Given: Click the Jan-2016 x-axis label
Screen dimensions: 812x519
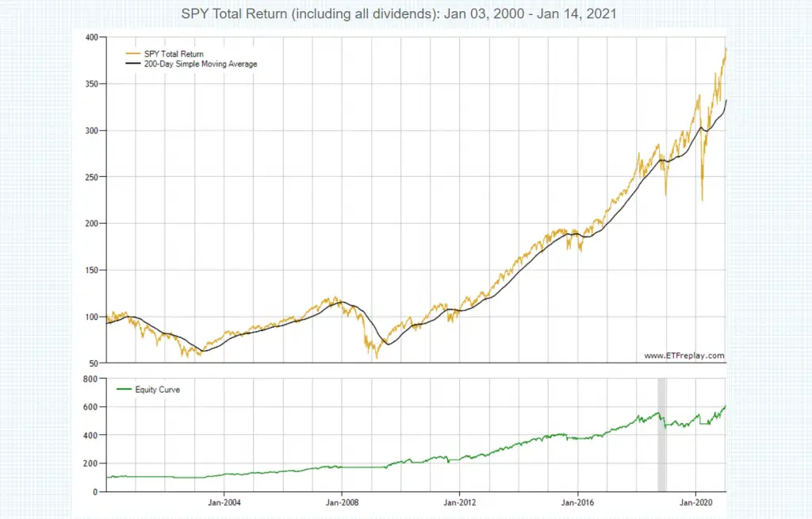Looking at the screenshot, I should (x=577, y=502).
